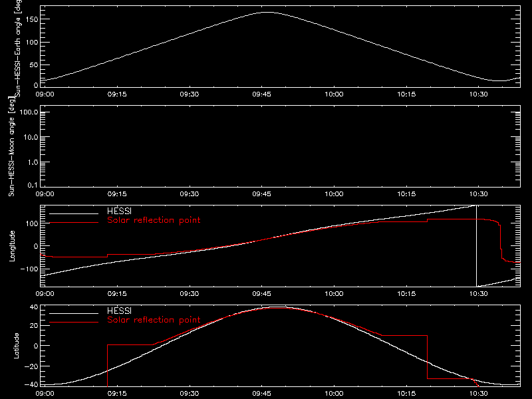
Task: Click 09:15 time label under Earth angle plot
Action: [117, 94]
